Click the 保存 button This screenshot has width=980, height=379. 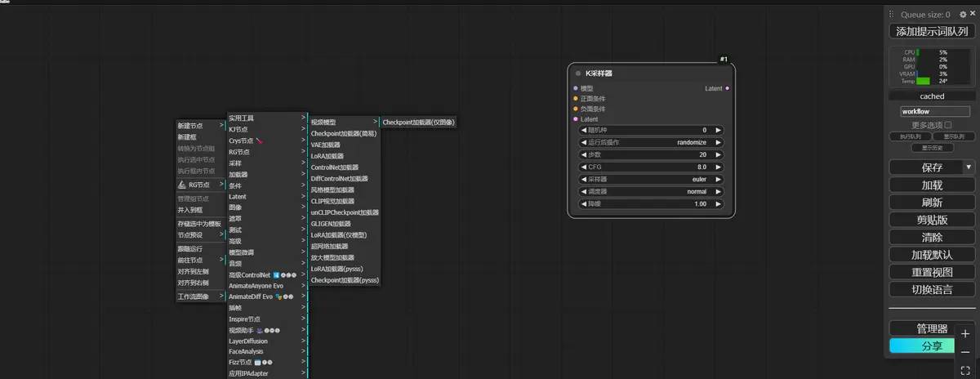point(926,167)
